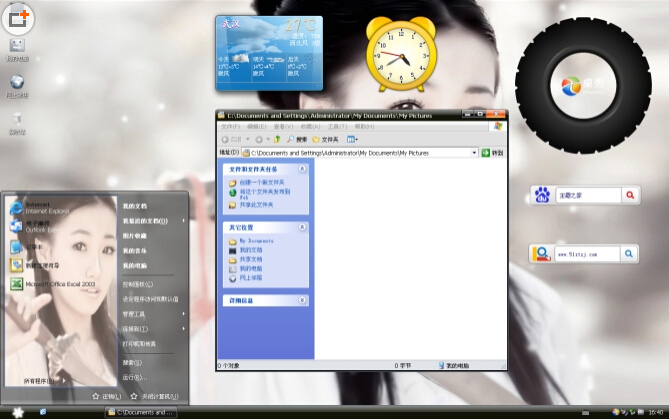This screenshot has width=669, height=420.
Task: Click the www.51ztzj.com search text field
Action: point(587,254)
